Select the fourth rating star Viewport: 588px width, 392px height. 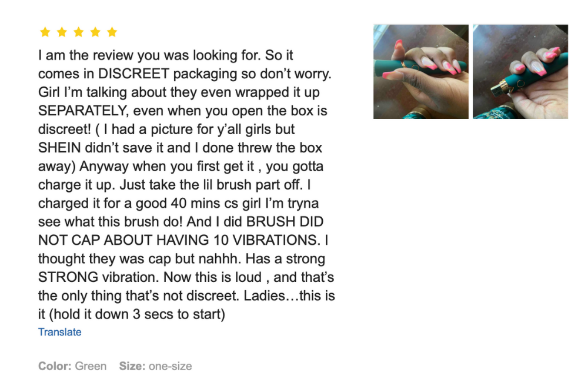click(95, 32)
